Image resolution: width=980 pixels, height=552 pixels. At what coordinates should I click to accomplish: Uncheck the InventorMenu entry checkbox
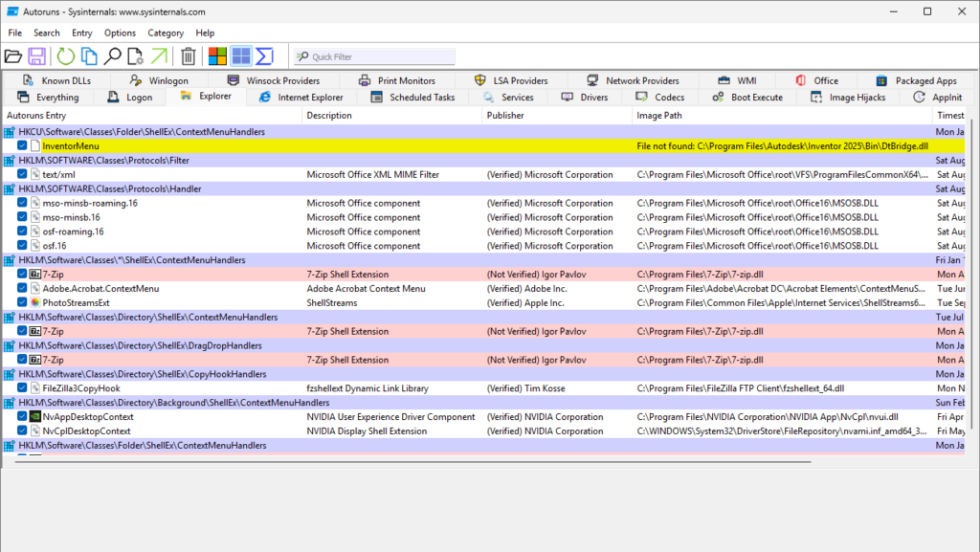(x=22, y=145)
